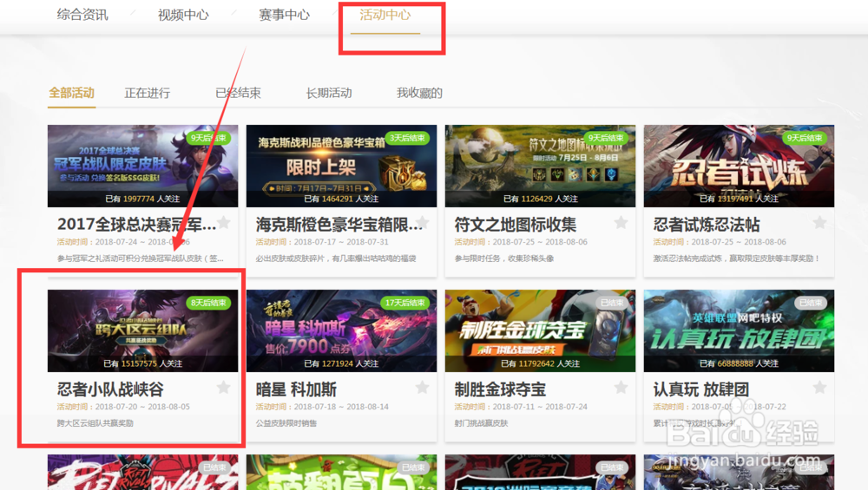868x490 pixels.
Task: Click date 2018-07-17 ~ 2018-07-31
Action: click(341, 242)
